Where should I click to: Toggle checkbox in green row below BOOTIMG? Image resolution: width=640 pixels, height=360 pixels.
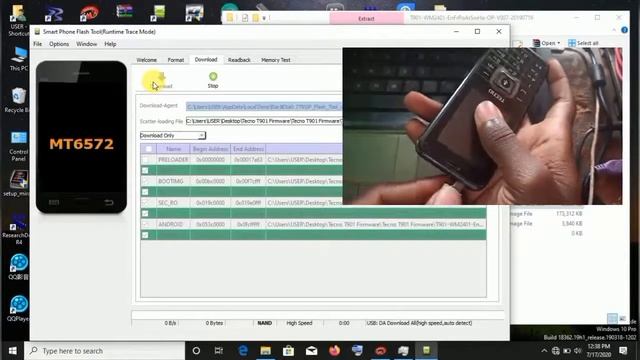[145, 192]
